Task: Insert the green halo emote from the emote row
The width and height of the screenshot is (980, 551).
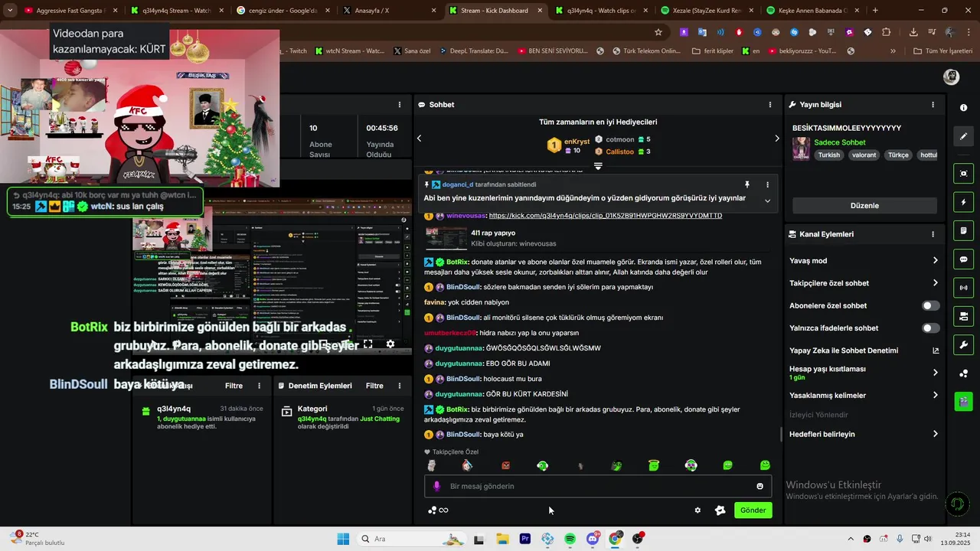Action: point(654,465)
